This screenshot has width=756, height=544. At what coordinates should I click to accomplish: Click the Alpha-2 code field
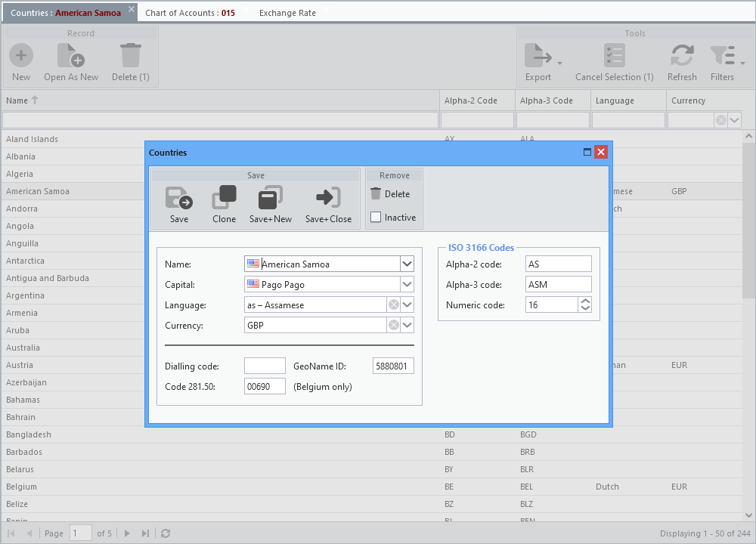(559, 264)
